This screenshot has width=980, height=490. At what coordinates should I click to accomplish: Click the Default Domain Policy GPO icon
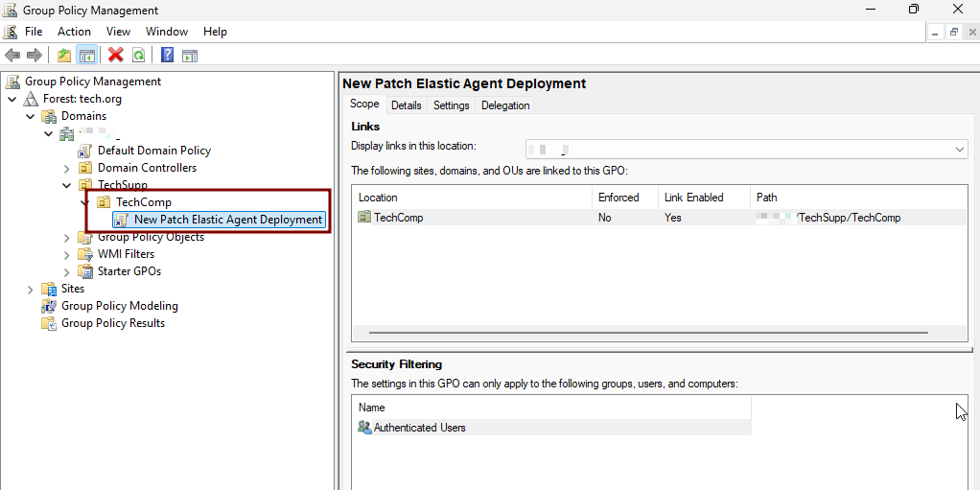[x=84, y=151]
